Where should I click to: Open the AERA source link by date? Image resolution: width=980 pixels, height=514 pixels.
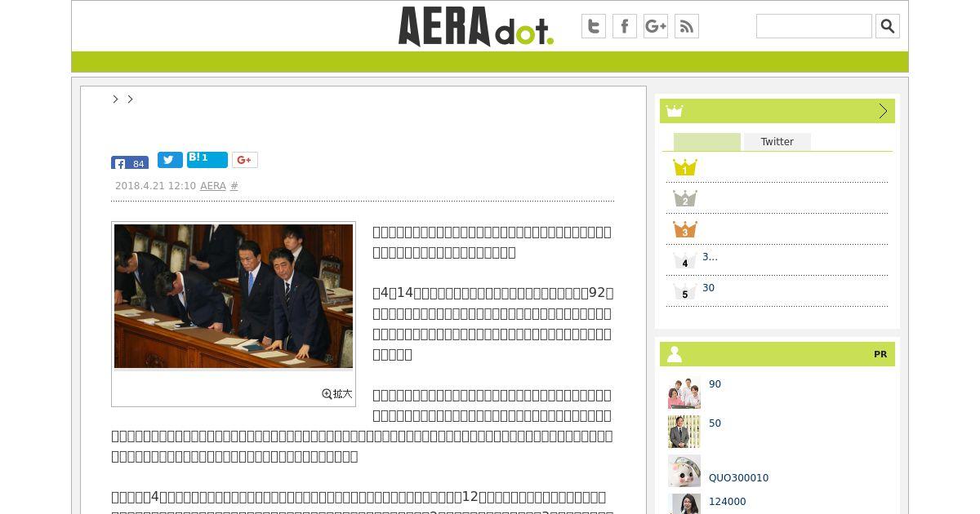click(213, 186)
